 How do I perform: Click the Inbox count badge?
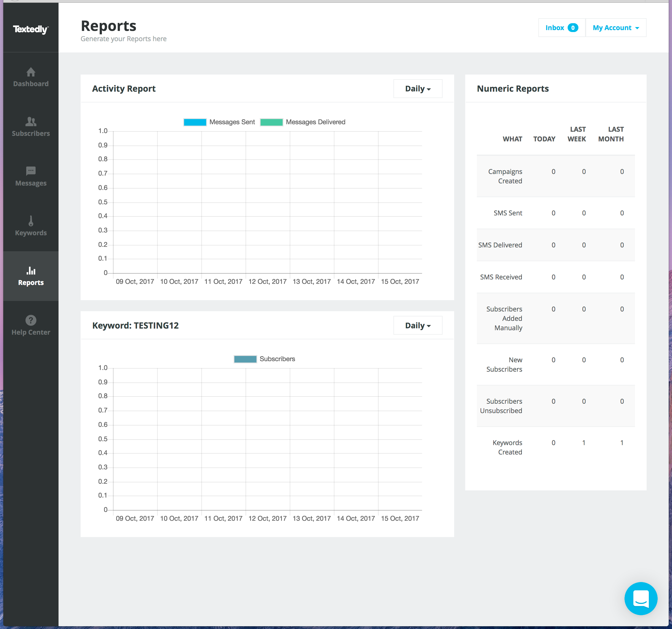pyautogui.click(x=573, y=28)
